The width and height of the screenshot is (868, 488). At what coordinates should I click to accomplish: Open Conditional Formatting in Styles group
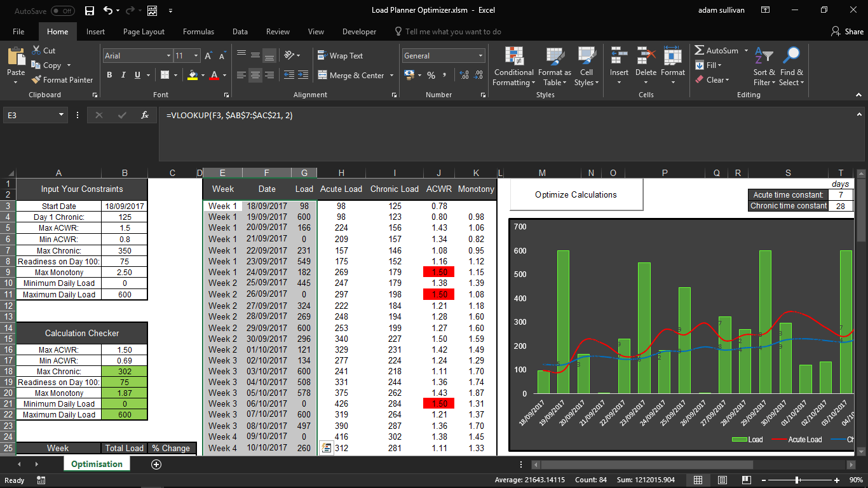tap(514, 67)
